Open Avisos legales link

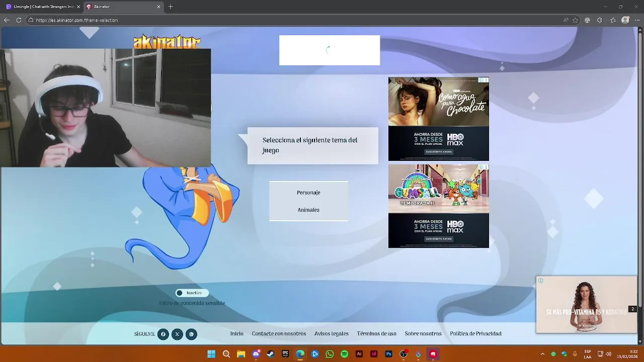point(332,334)
